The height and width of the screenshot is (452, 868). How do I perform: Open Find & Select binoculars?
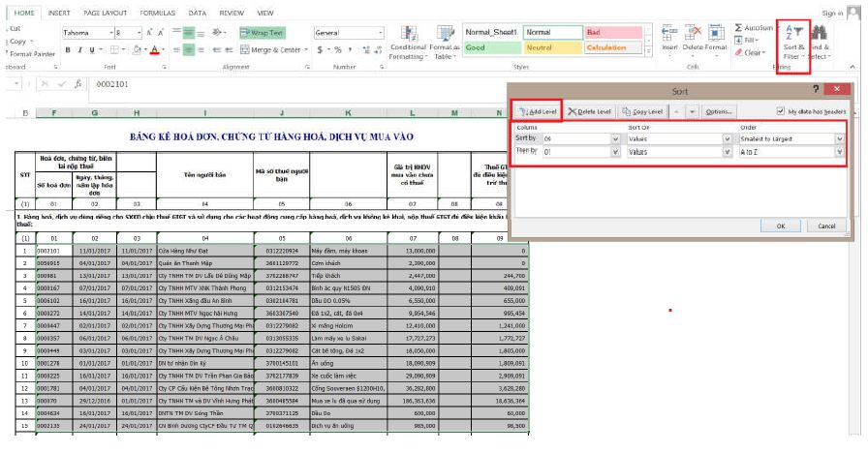click(819, 44)
